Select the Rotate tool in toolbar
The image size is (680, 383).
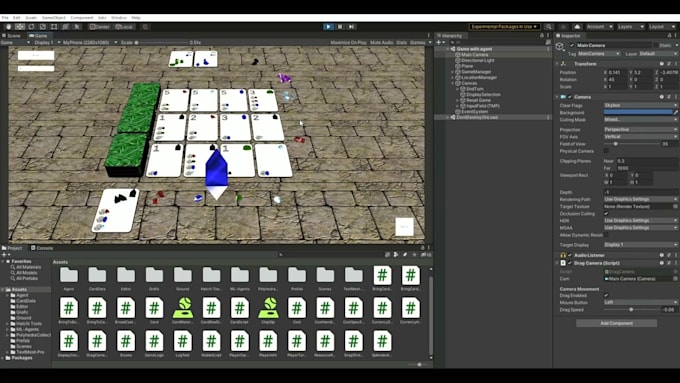pos(31,26)
